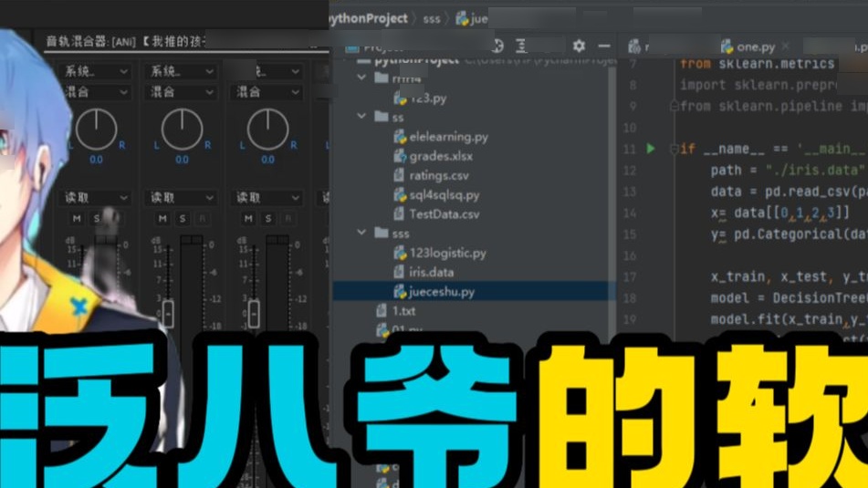Fold the if __name__ block at line 11
868x488 pixels.
point(675,149)
